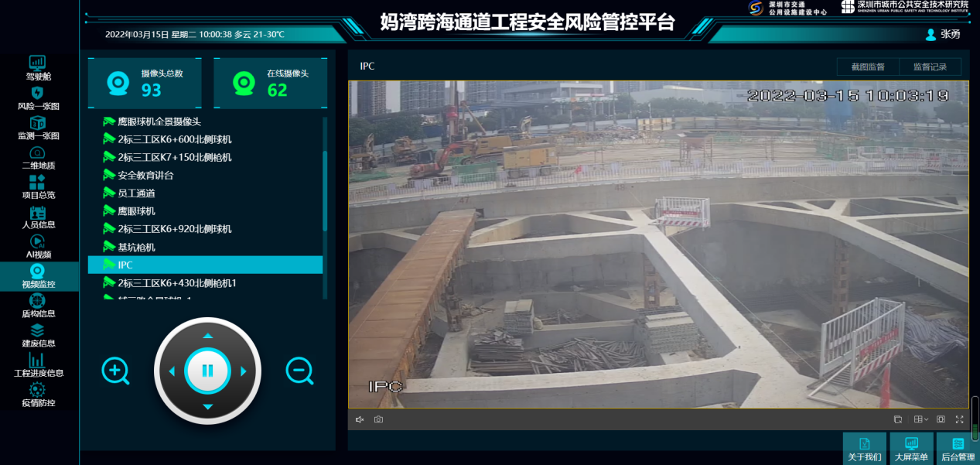Switch to the 监督记录 tab
Image resolution: width=980 pixels, height=465 pixels.
(x=930, y=67)
